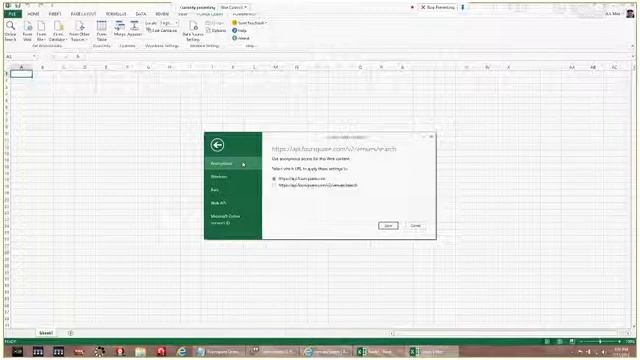Switch to the DATA ribbon tab
This screenshot has width=640, height=360.
pyautogui.click(x=141, y=14)
